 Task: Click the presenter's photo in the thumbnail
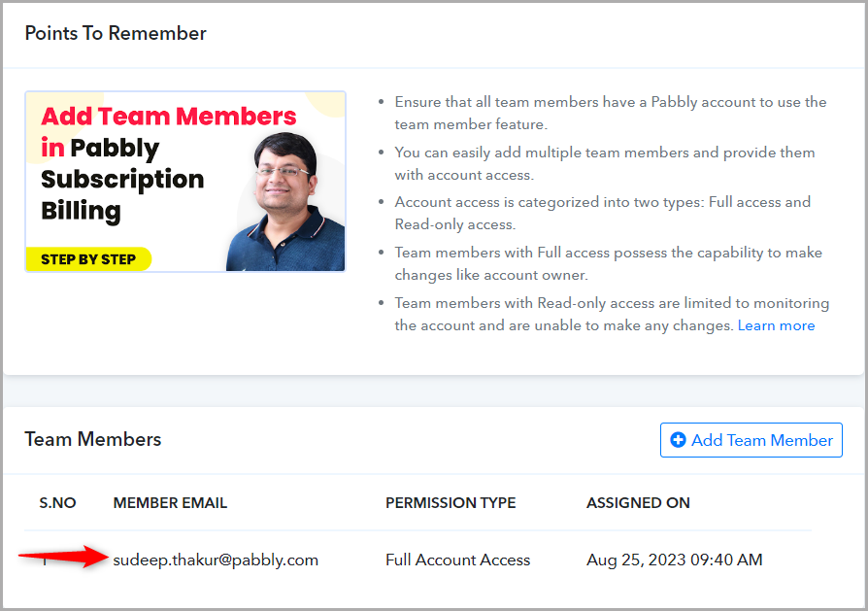(286, 202)
